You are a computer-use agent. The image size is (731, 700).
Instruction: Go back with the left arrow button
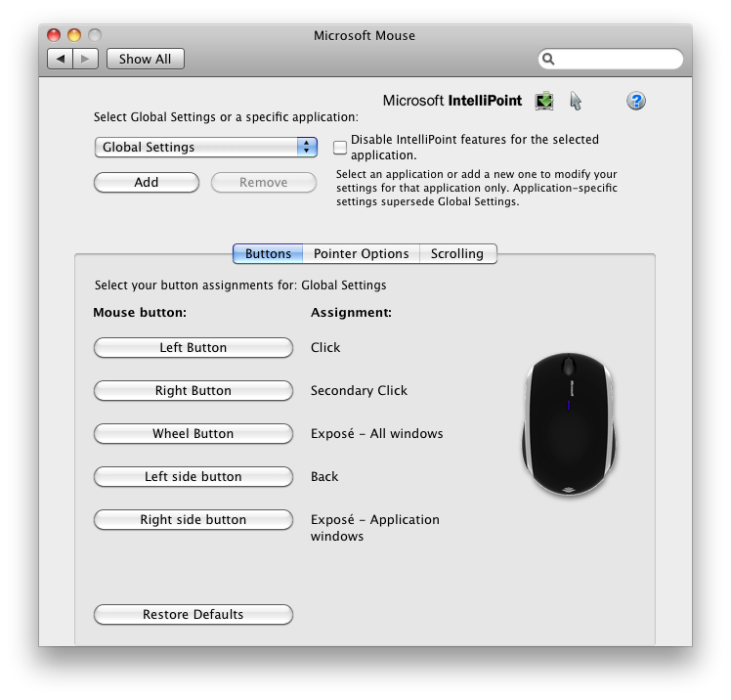pos(61,59)
